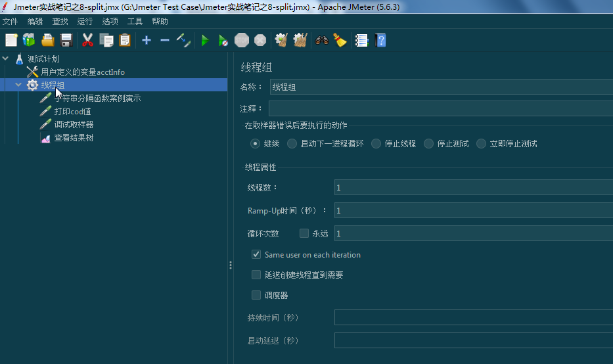Clear all results with double broom icon
The image size is (613, 364).
click(300, 40)
